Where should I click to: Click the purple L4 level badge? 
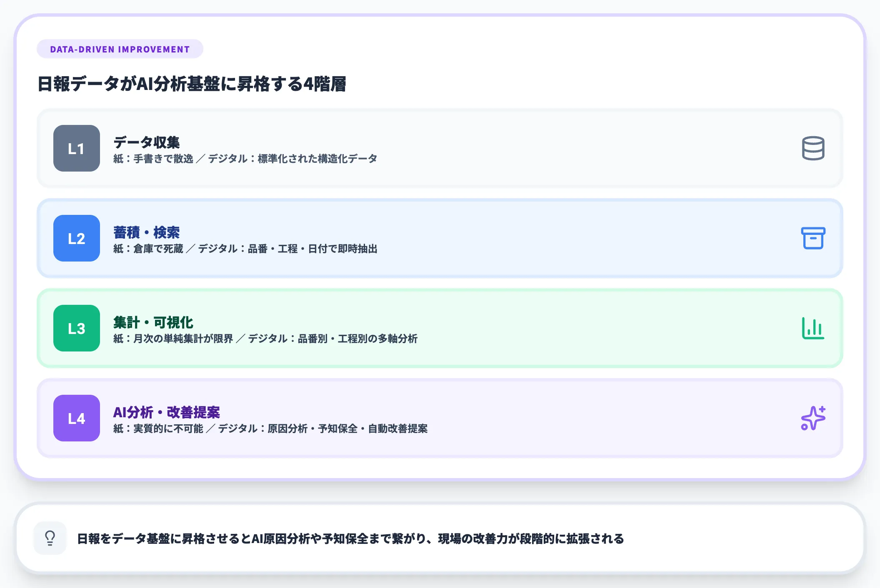[x=76, y=419]
